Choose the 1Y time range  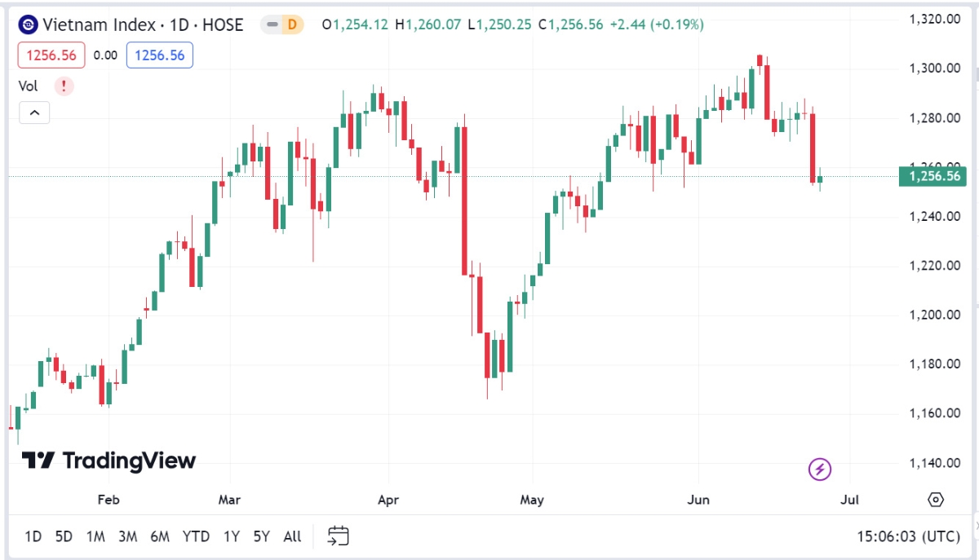(232, 536)
